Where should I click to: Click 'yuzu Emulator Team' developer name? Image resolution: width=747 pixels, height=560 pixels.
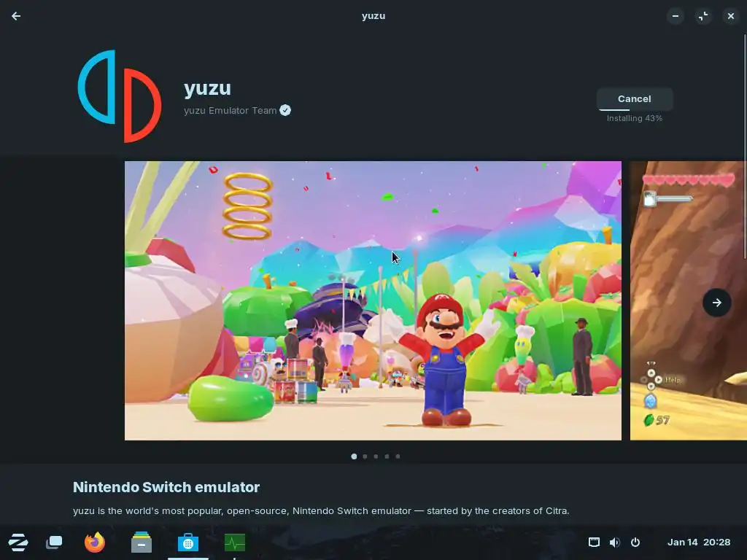[230, 111]
